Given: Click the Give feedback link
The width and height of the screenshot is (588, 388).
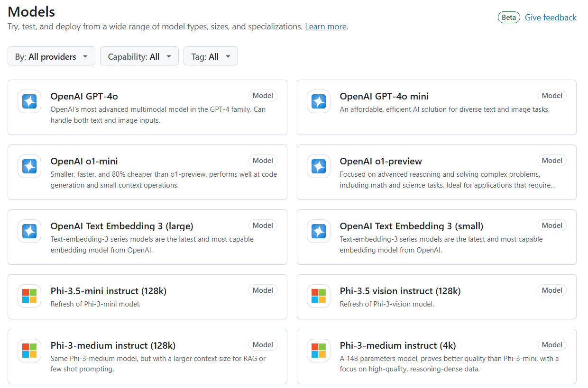Looking at the screenshot, I should tap(551, 18).
